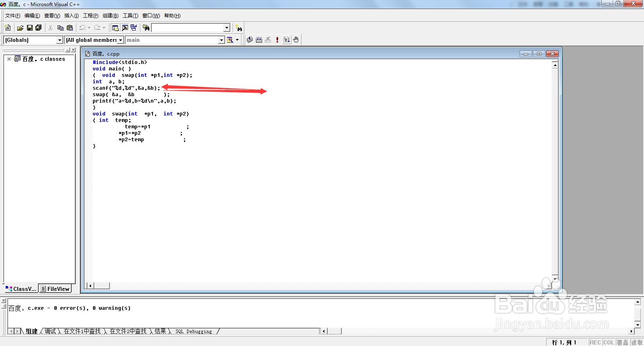Click the WizardBar actions wand icon

click(x=230, y=40)
